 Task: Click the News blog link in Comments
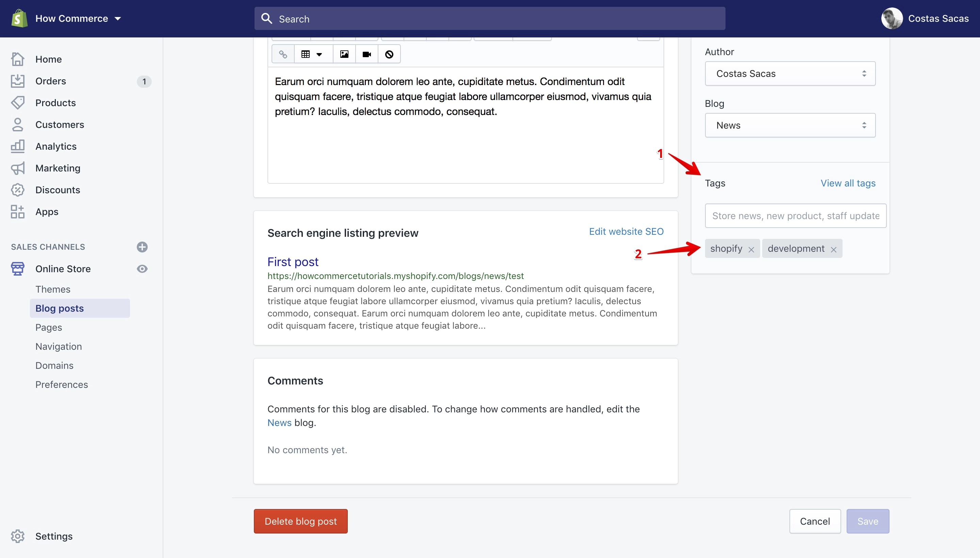[279, 423]
